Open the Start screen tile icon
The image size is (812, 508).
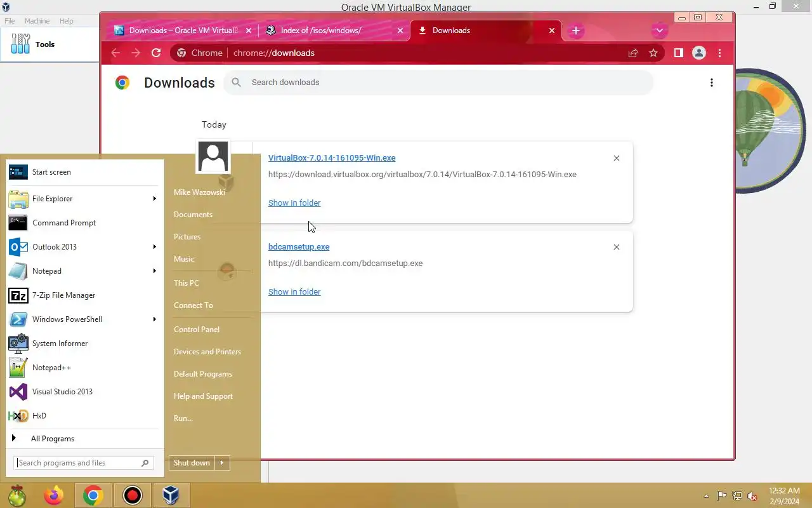point(18,172)
